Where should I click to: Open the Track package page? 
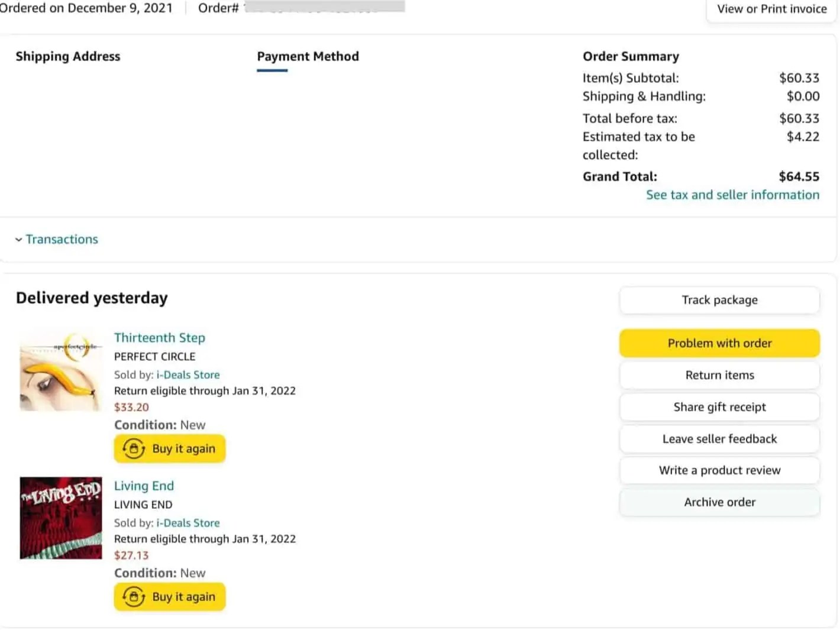[719, 300]
